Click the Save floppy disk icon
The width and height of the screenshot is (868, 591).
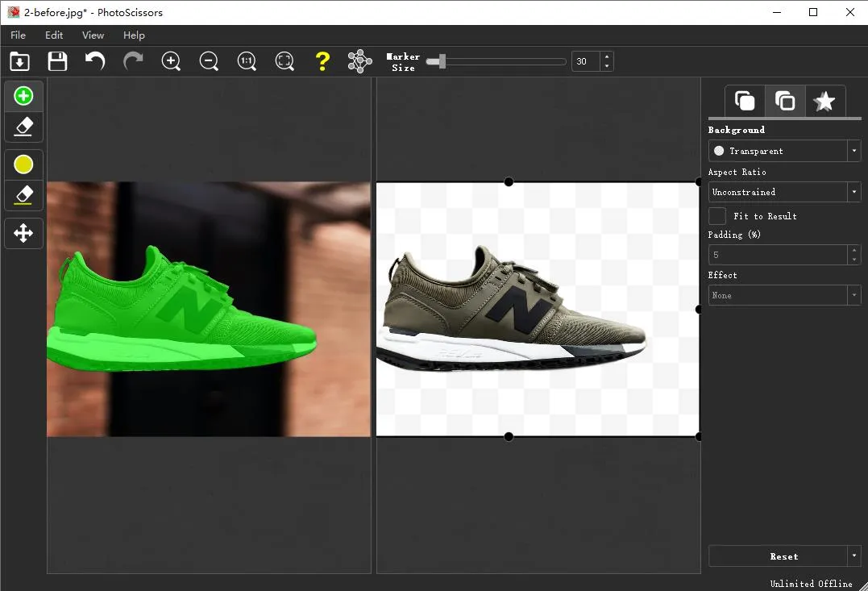point(57,61)
